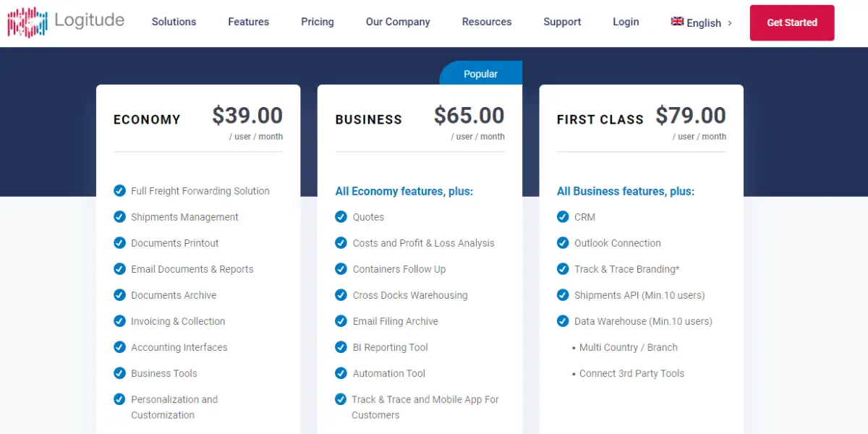
Task: Go to the Pricing page
Action: [x=318, y=22]
